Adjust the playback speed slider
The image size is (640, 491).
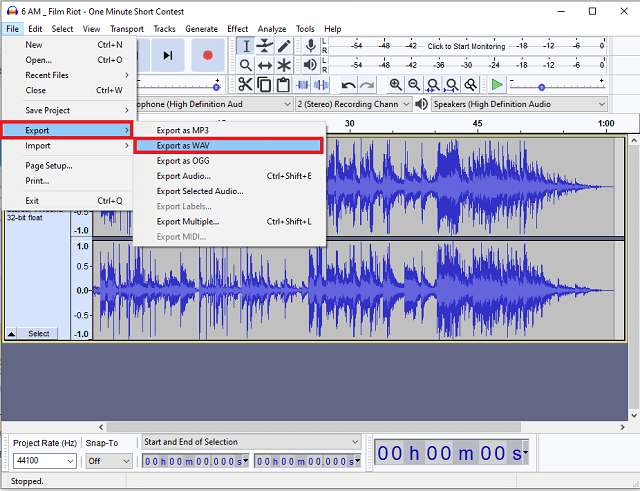tap(542, 87)
